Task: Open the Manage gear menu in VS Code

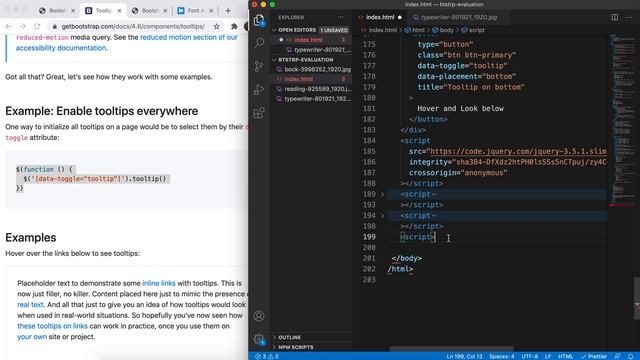Action: coord(259,339)
